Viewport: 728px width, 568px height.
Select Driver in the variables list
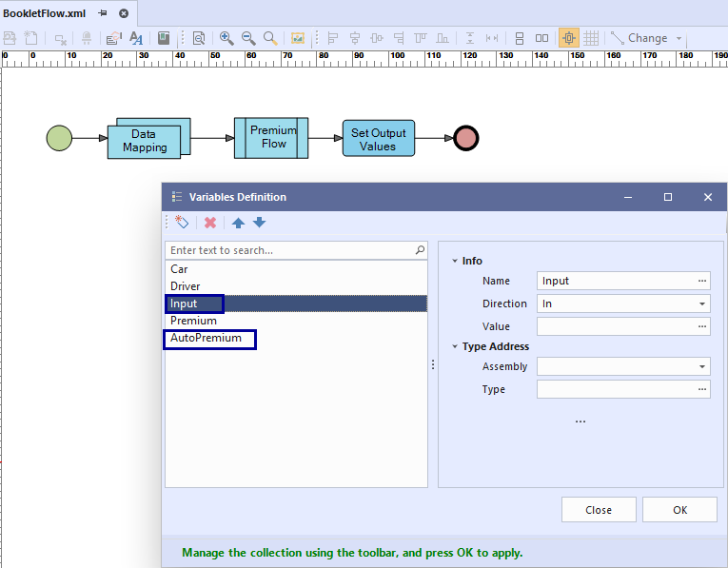tap(296, 286)
